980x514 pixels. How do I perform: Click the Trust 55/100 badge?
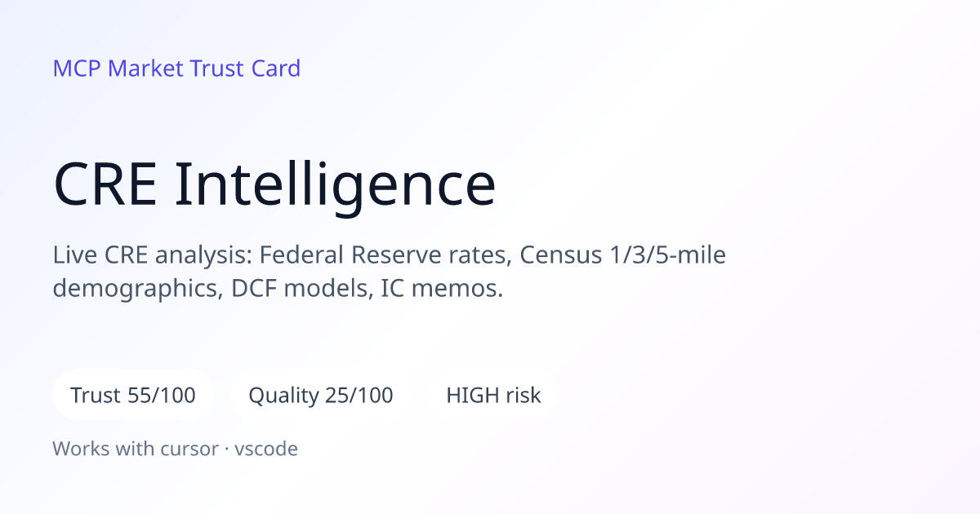coord(133,396)
